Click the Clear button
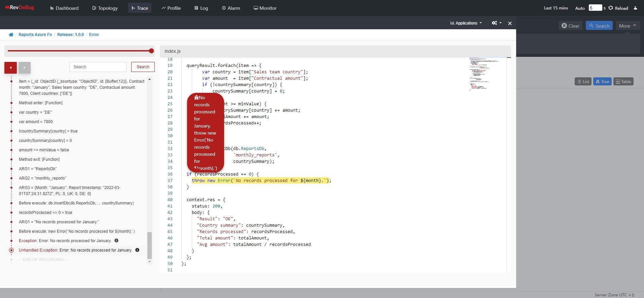The image size is (644, 298). [571, 26]
